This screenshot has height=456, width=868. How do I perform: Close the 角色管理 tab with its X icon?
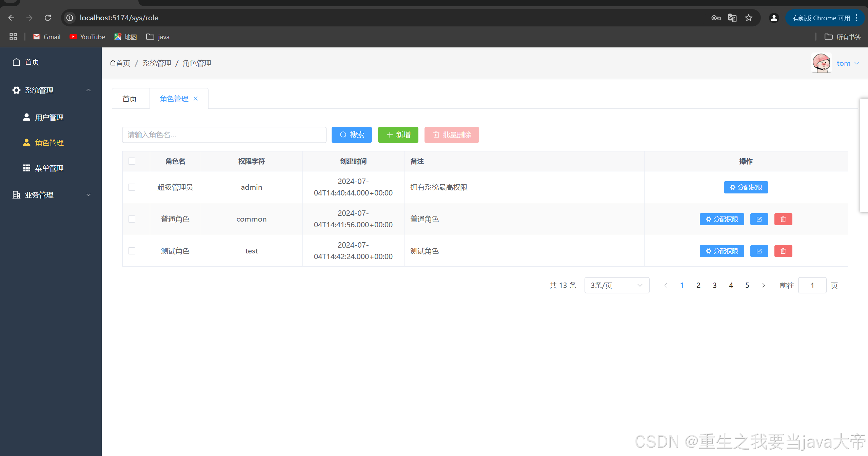(x=196, y=99)
